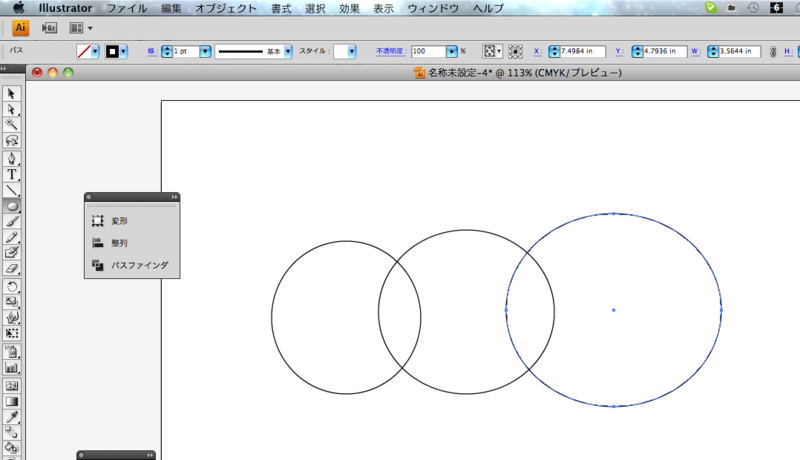Open the 編集 (Edit) menu
The width and height of the screenshot is (800, 460).
tap(171, 8)
